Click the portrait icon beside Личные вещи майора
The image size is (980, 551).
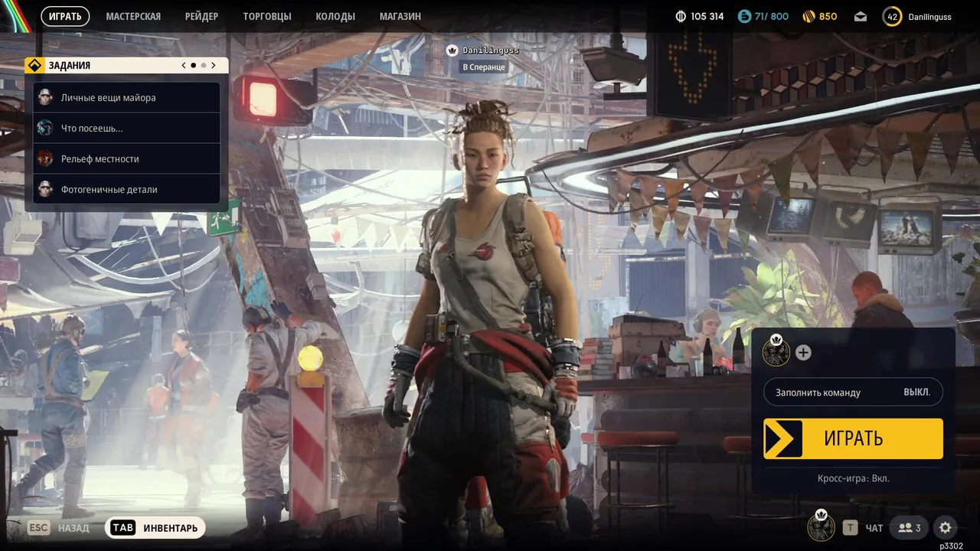[45, 97]
